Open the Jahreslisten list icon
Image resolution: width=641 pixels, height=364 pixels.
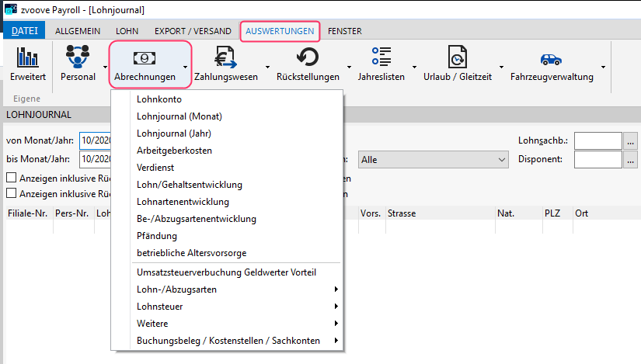click(x=381, y=58)
